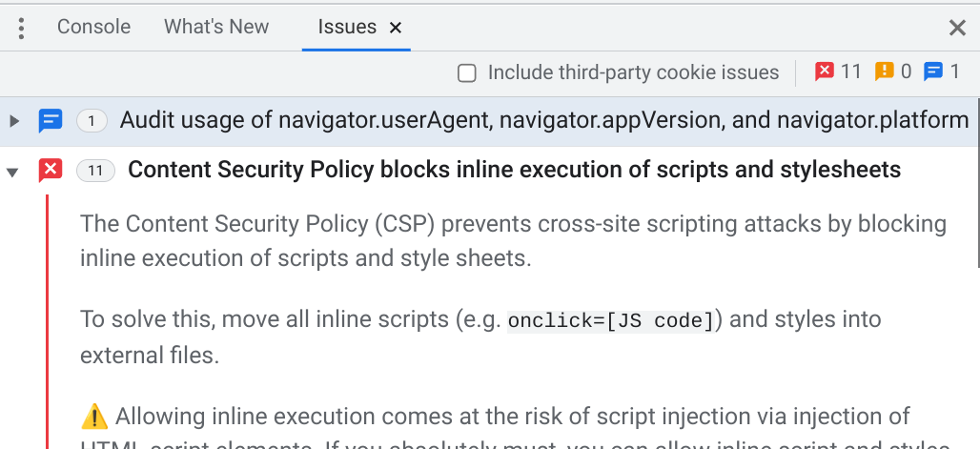Open the drawer three-dot menu

click(x=21, y=28)
